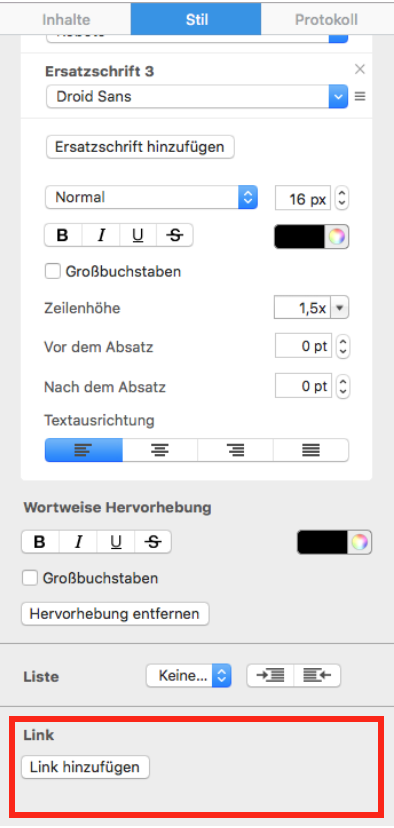
Task: Center-align text under Textausrichtung
Action: 160,450
